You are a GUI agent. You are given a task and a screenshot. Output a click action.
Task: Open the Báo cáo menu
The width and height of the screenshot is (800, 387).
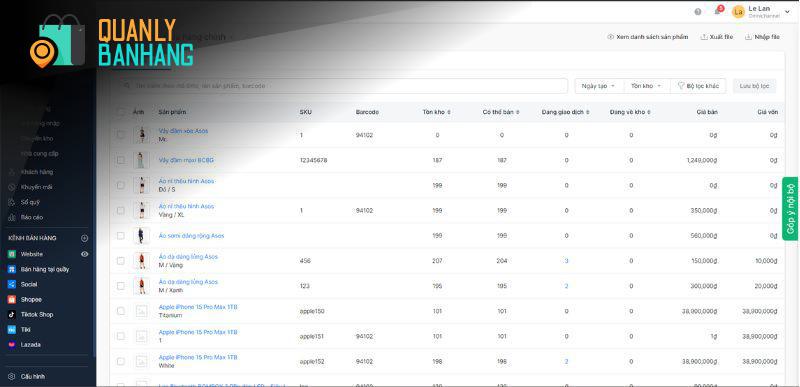(x=32, y=217)
